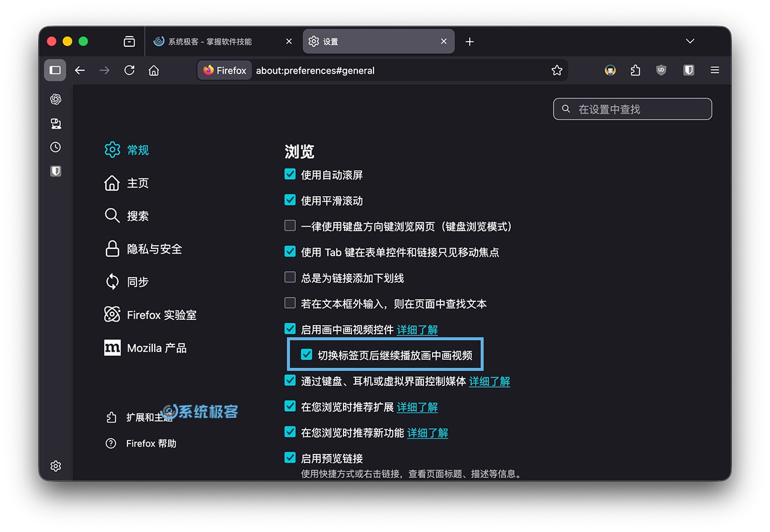Click the 在设置中查找 search field
770x532 pixels.
632,109
